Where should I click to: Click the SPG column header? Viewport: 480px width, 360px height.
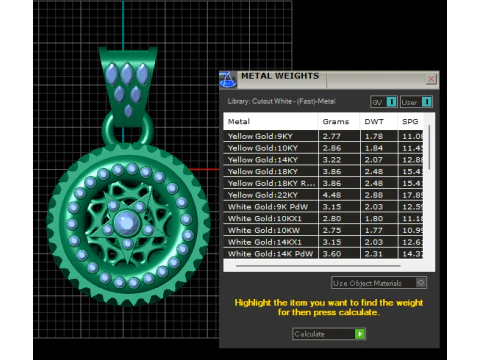coord(410,121)
